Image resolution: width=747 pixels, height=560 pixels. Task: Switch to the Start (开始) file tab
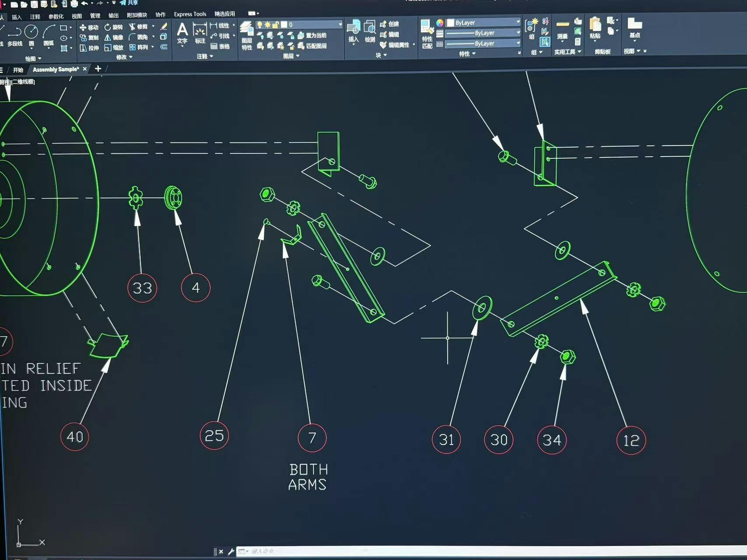point(18,70)
